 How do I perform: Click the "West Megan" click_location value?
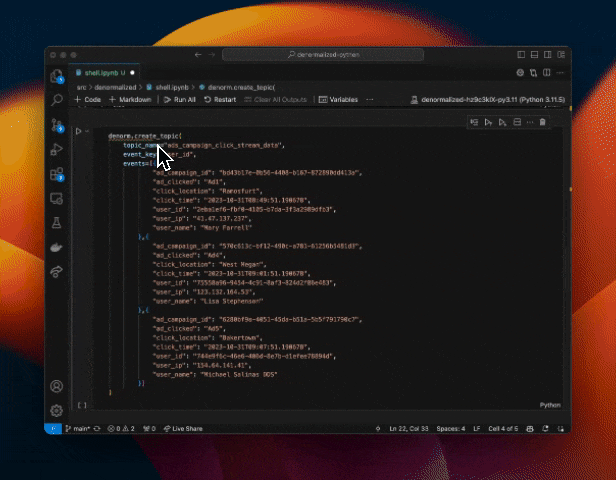pos(242,264)
